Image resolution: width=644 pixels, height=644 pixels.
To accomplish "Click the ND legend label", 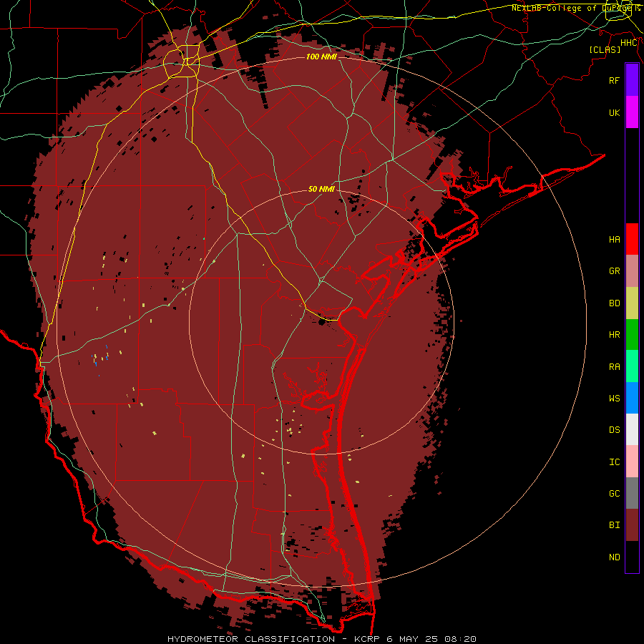I will [614, 557].
